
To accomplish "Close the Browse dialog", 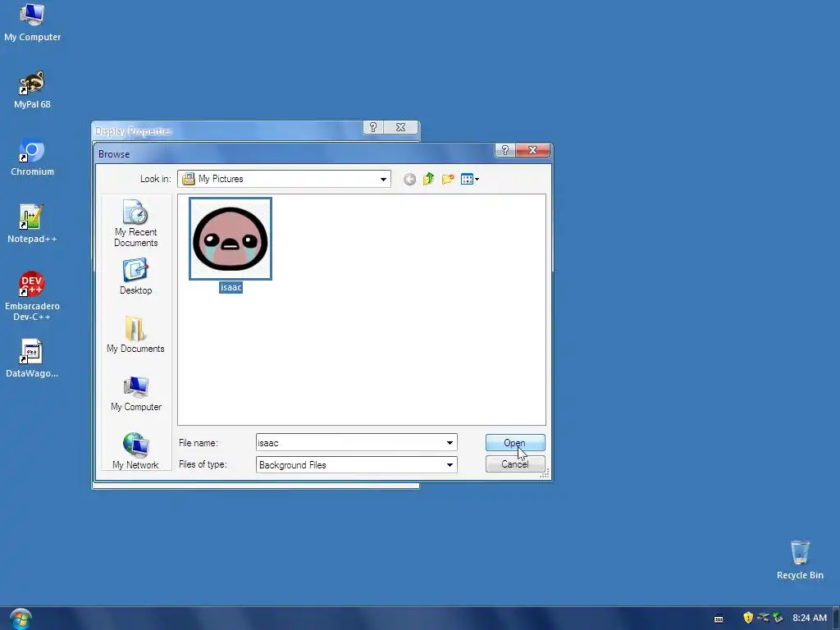I will click(532, 150).
